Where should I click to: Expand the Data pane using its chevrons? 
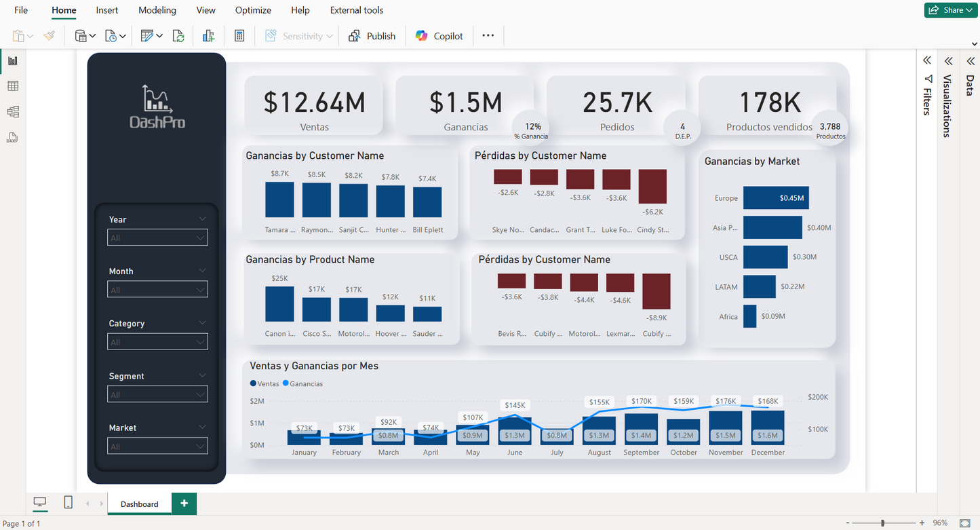(970, 60)
